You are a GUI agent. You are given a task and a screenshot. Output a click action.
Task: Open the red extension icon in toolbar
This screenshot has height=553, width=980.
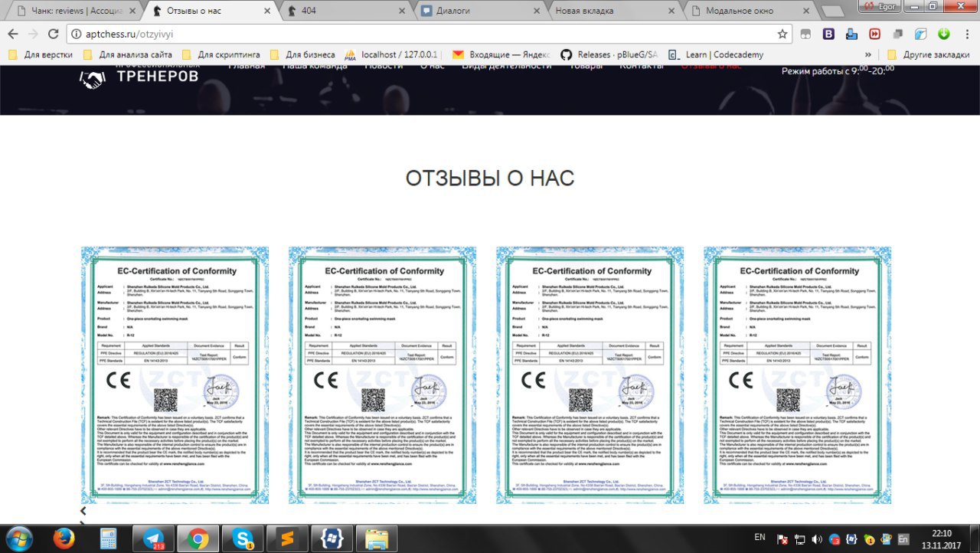pyautogui.click(x=874, y=34)
